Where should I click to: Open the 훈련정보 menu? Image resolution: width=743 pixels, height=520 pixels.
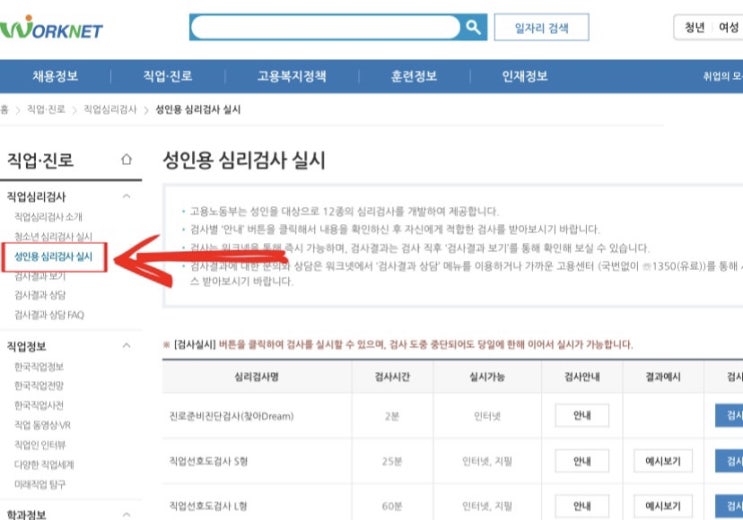[x=414, y=76]
